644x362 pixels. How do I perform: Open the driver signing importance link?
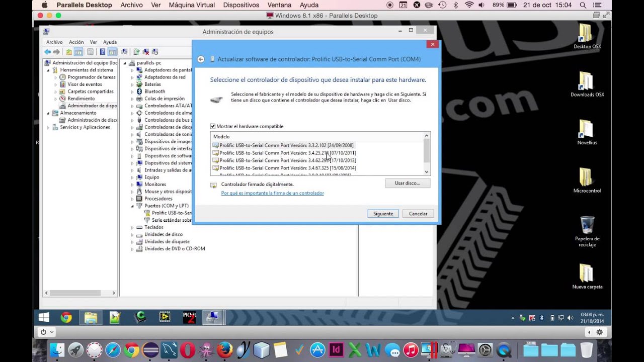pos(272,193)
